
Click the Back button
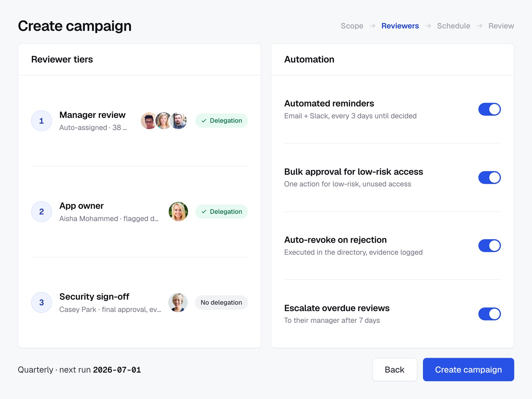[394, 369]
